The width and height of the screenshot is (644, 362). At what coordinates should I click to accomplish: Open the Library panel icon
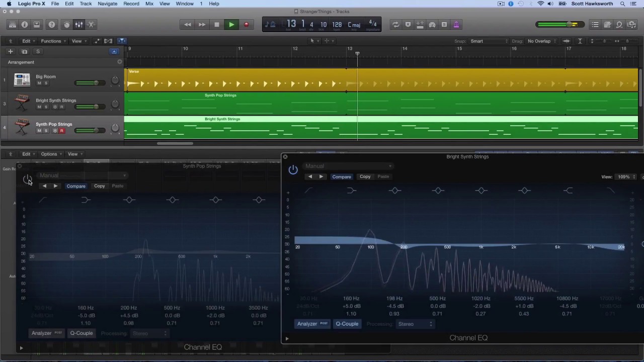13,25
